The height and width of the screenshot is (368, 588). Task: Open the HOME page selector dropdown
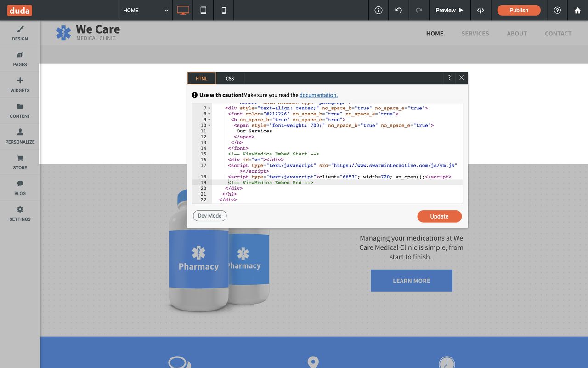click(146, 10)
